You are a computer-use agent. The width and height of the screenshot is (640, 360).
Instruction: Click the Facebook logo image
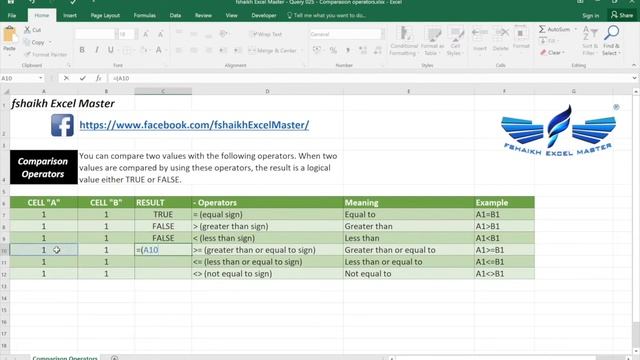pyautogui.click(x=62, y=125)
